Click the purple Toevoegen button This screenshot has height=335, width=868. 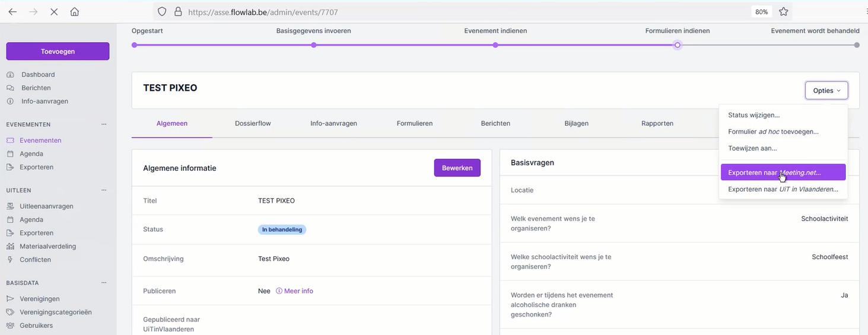click(x=58, y=52)
